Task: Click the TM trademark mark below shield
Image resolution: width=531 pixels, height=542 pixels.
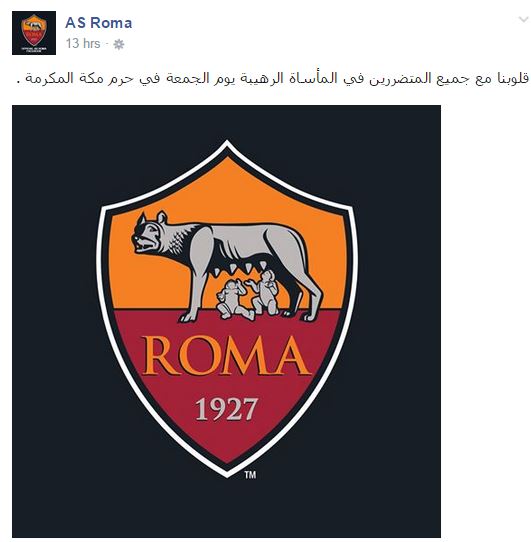Action: tap(250, 475)
